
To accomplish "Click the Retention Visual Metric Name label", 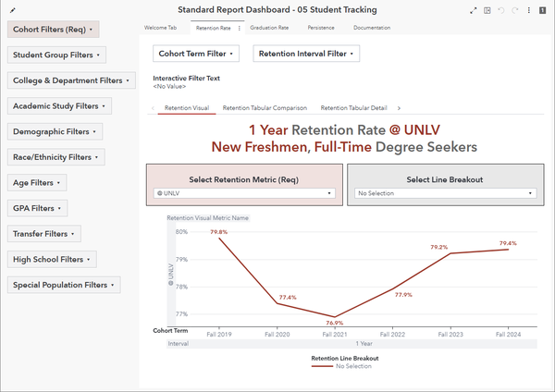I will click(208, 218).
